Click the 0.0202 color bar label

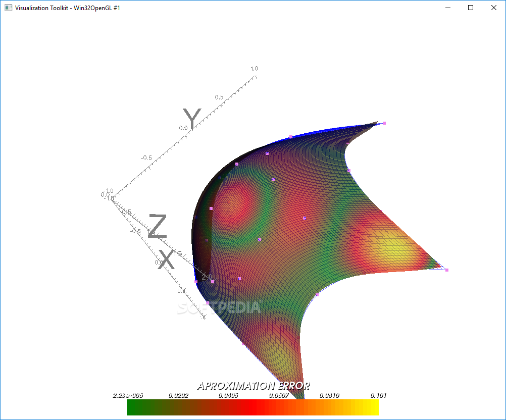(178, 395)
